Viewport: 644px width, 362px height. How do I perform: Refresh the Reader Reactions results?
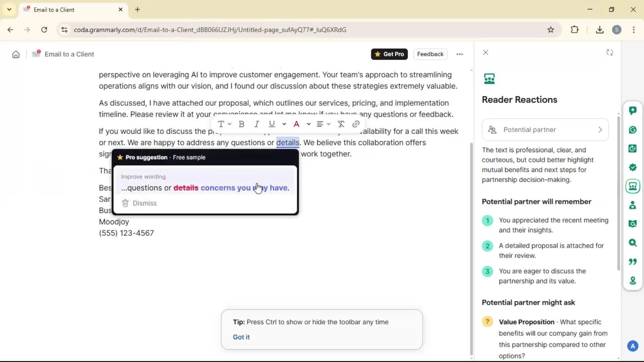[609, 53]
